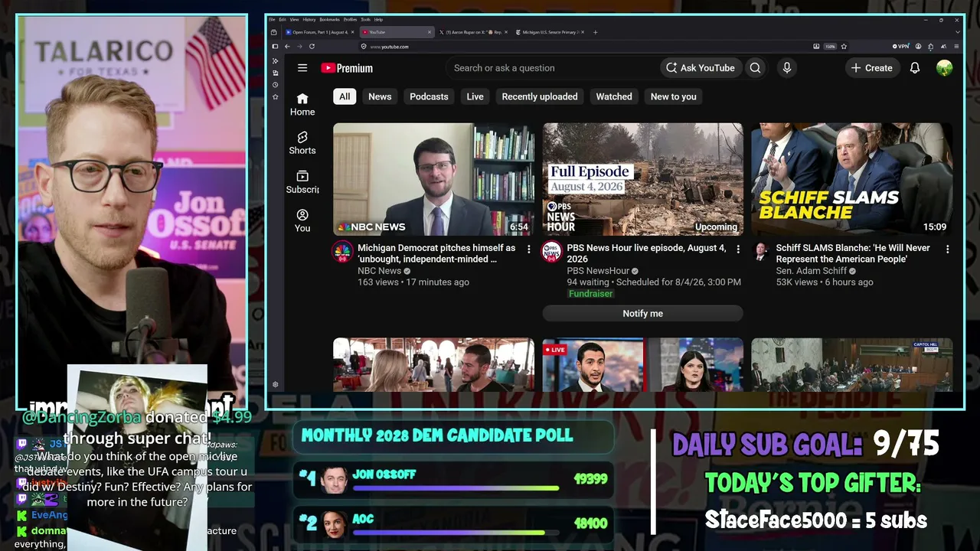Change the 150% zoom level indicator

pos(830,47)
